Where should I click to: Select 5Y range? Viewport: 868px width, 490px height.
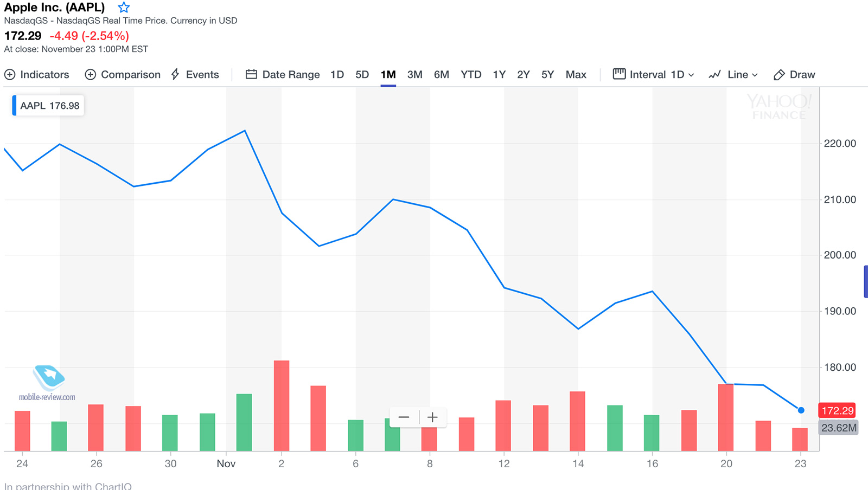point(547,75)
